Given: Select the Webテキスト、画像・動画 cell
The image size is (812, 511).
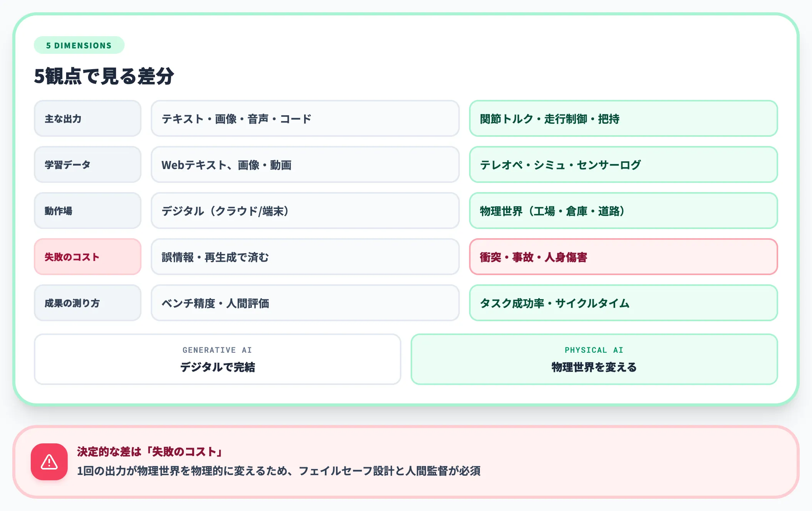Looking at the screenshot, I should point(305,165).
